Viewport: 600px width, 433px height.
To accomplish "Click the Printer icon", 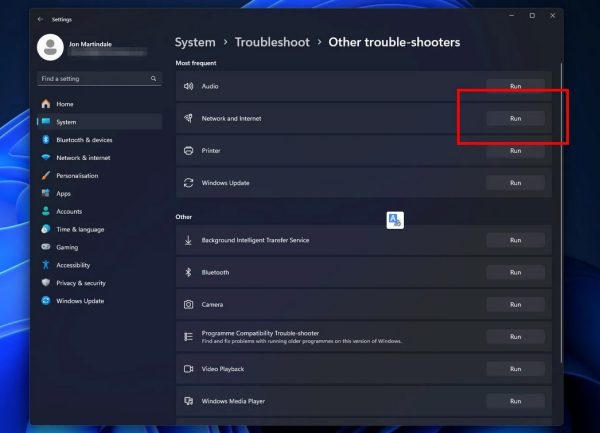I will [x=188, y=150].
